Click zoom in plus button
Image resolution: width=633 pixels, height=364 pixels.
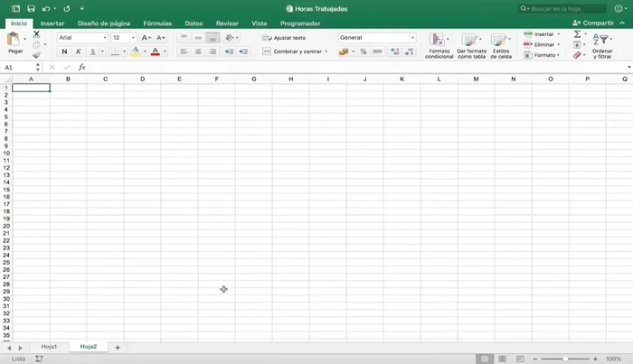click(x=595, y=359)
